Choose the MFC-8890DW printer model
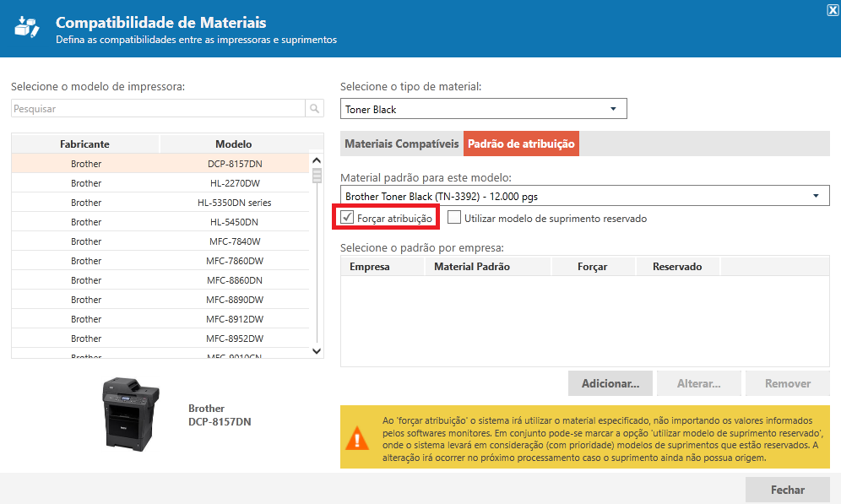The image size is (841, 504). point(160,300)
